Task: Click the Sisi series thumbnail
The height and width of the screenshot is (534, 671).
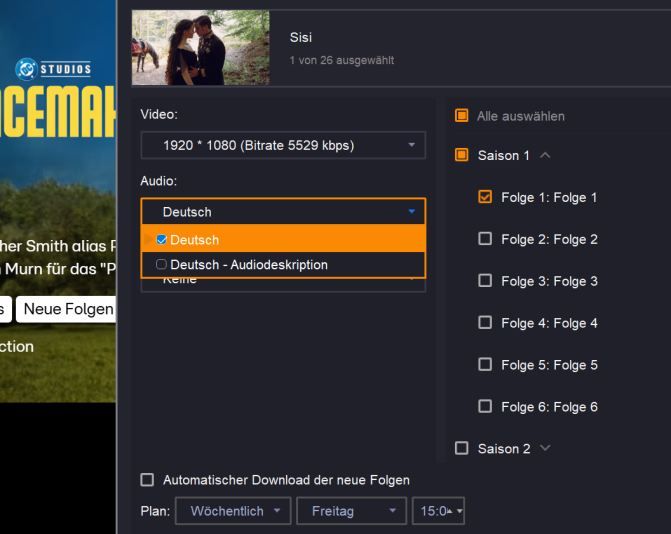Action: point(200,48)
